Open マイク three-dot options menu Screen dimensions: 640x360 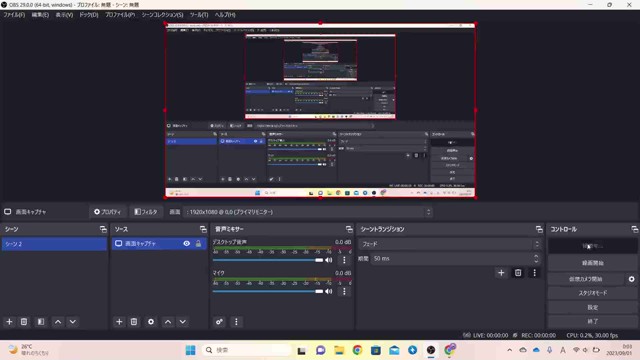344,291
